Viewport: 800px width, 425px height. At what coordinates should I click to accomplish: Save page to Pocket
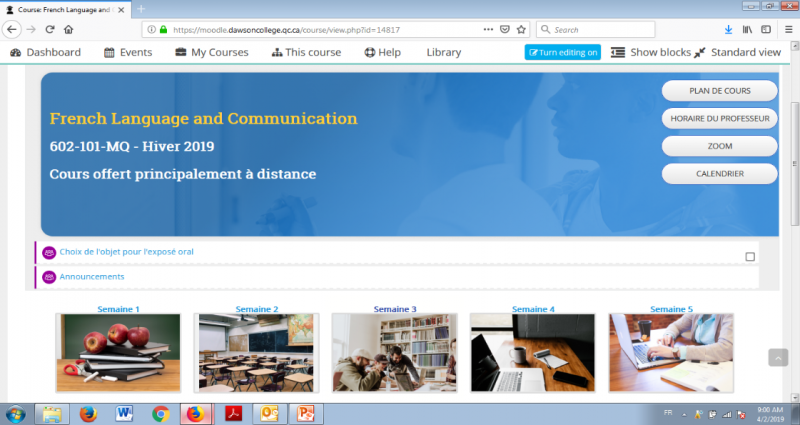505,30
